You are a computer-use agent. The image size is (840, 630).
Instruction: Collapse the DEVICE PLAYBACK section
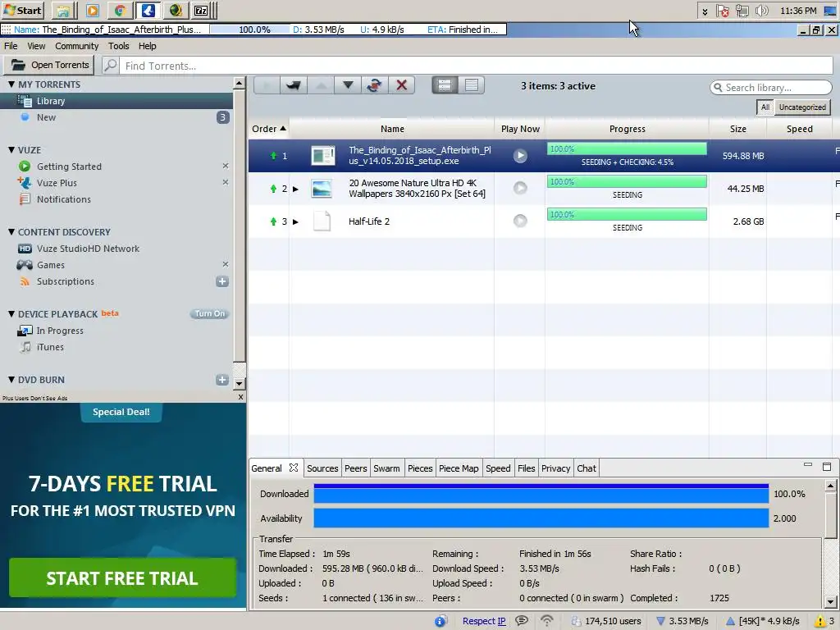pos(11,314)
